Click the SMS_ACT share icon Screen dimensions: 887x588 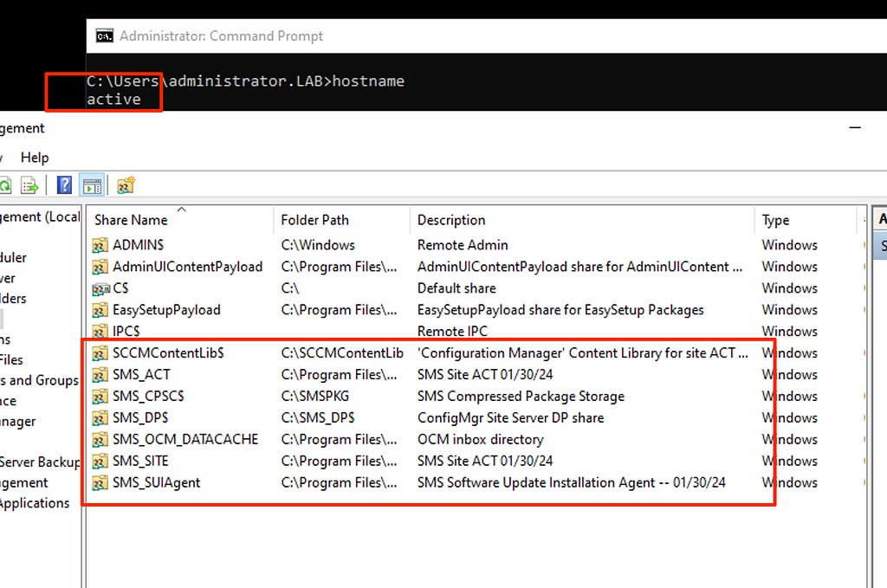coord(100,375)
